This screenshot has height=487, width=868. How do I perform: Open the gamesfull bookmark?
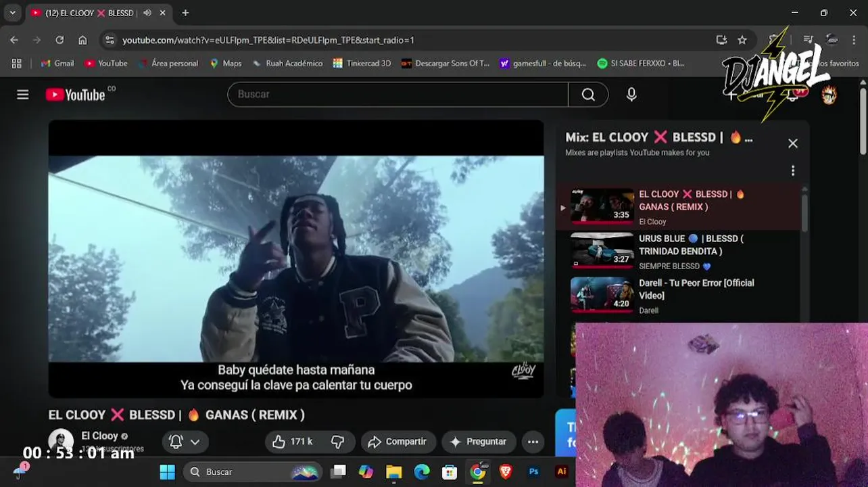click(543, 63)
